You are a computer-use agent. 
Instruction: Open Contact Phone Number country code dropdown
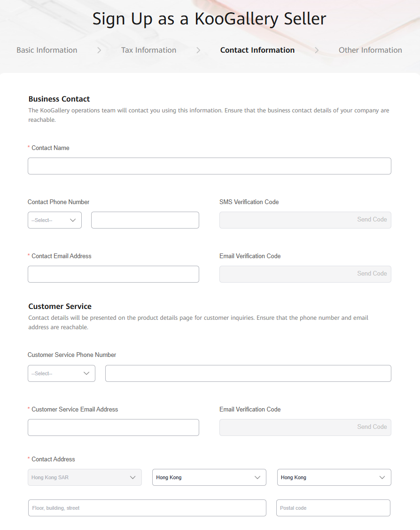54,220
